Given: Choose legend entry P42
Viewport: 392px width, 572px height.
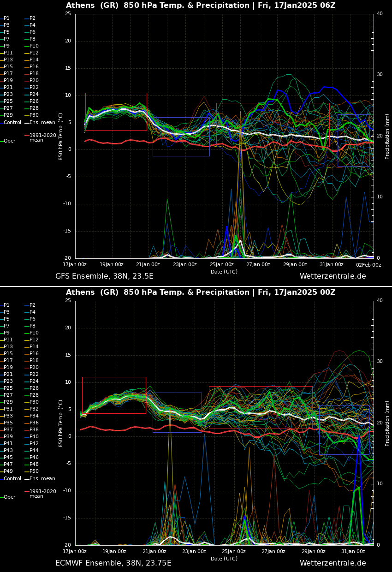Looking at the screenshot, I should click(x=32, y=443).
